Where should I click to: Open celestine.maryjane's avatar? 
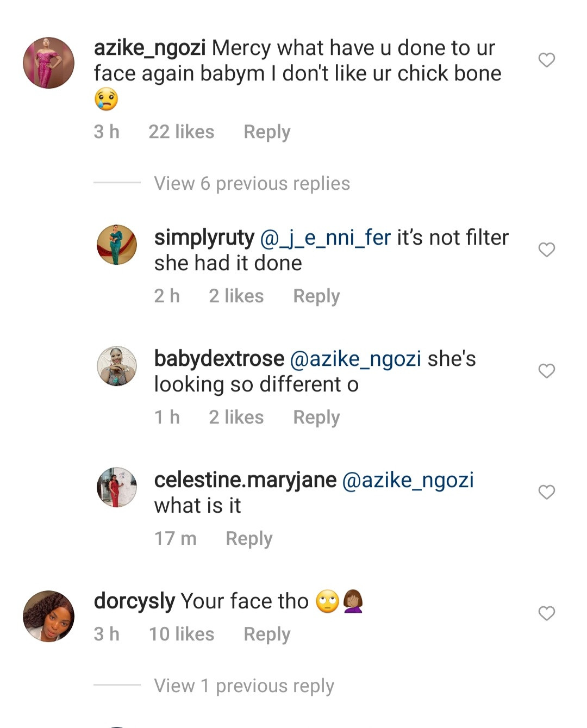coord(117,487)
